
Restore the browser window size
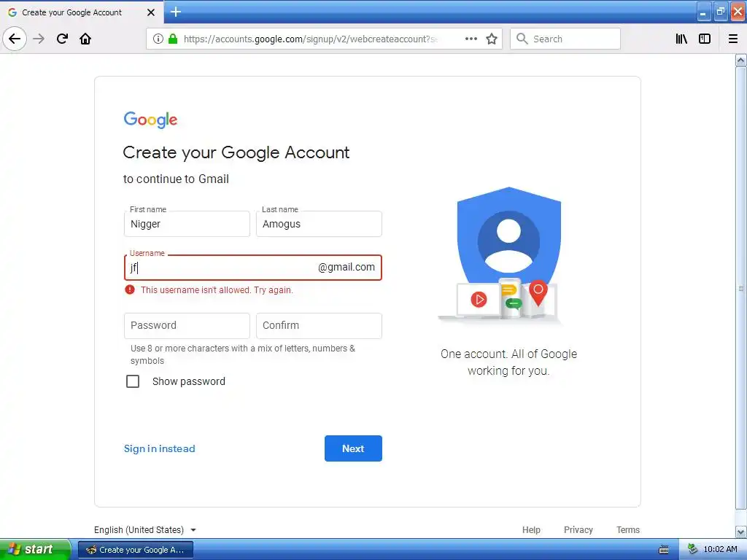click(720, 12)
